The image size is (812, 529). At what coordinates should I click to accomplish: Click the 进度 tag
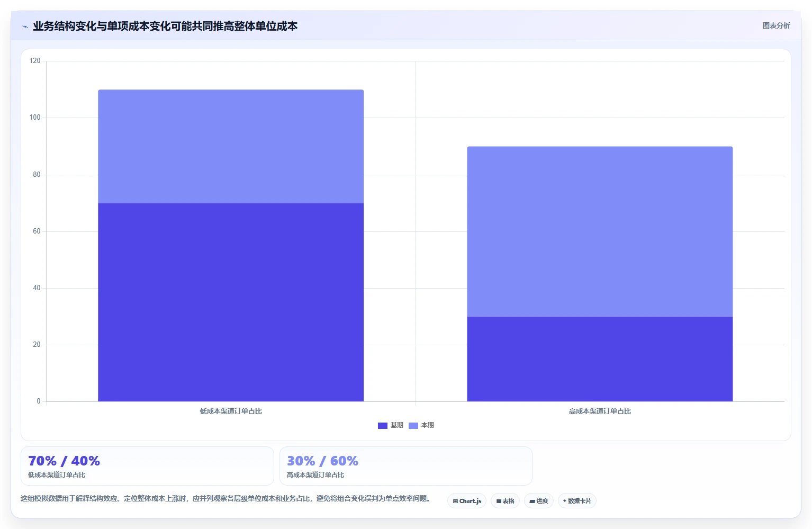[539, 501]
